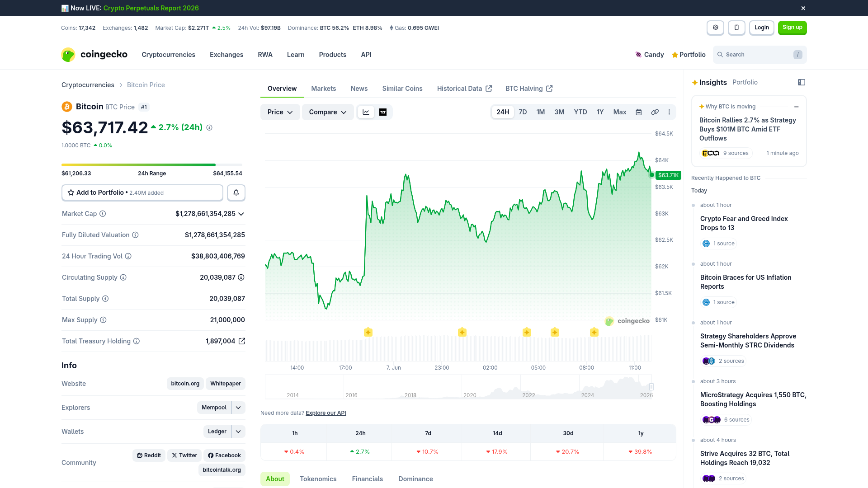Image resolution: width=868 pixels, height=488 pixels.
Task: Open the Products nav menu
Action: pyautogui.click(x=333, y=55)
